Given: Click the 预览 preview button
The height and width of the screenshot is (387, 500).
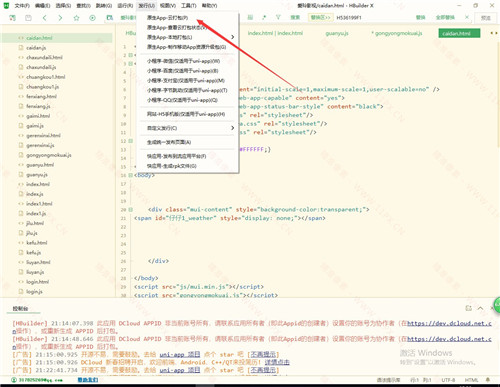Looking at the screenshot, I should 486,18.
